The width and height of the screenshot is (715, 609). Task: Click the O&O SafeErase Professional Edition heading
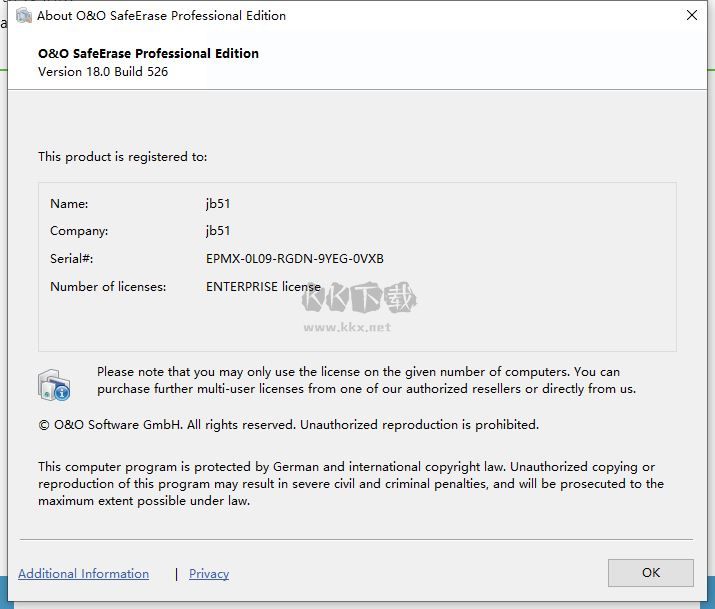[148, 54]
